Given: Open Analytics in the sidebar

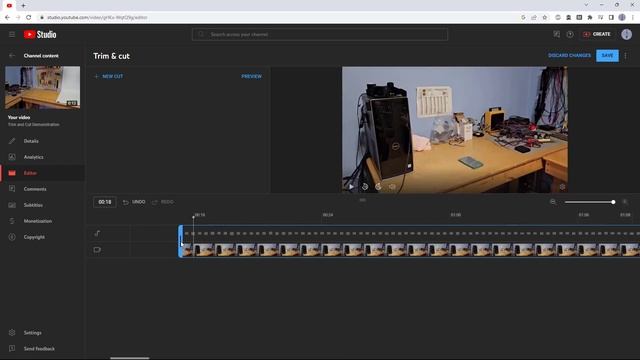Looking at the screenshot, I should pyautogui.click(x=33, y=157).
